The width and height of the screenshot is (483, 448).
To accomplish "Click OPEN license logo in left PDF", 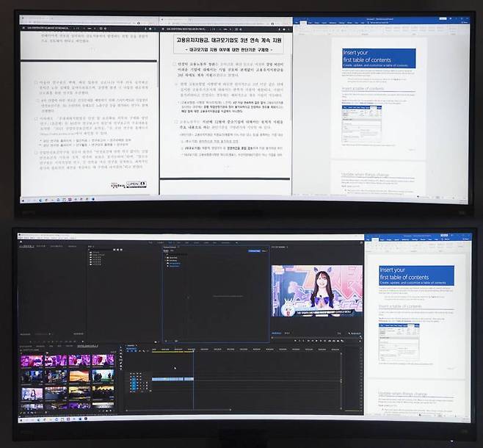I will (x=136, y=184).
